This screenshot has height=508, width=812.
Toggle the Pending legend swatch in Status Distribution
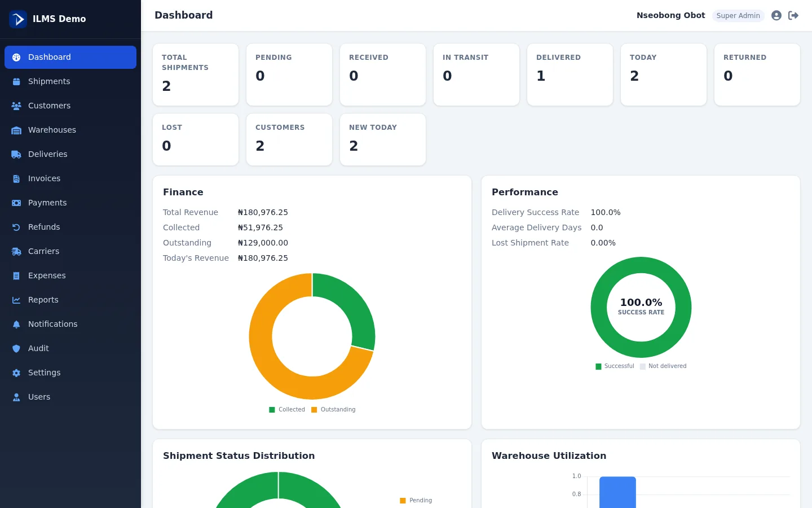click(x=403, y=501)
